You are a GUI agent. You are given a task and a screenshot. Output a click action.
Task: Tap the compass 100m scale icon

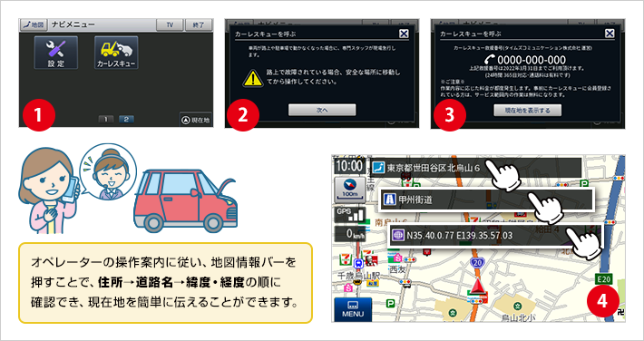(349, 189)
